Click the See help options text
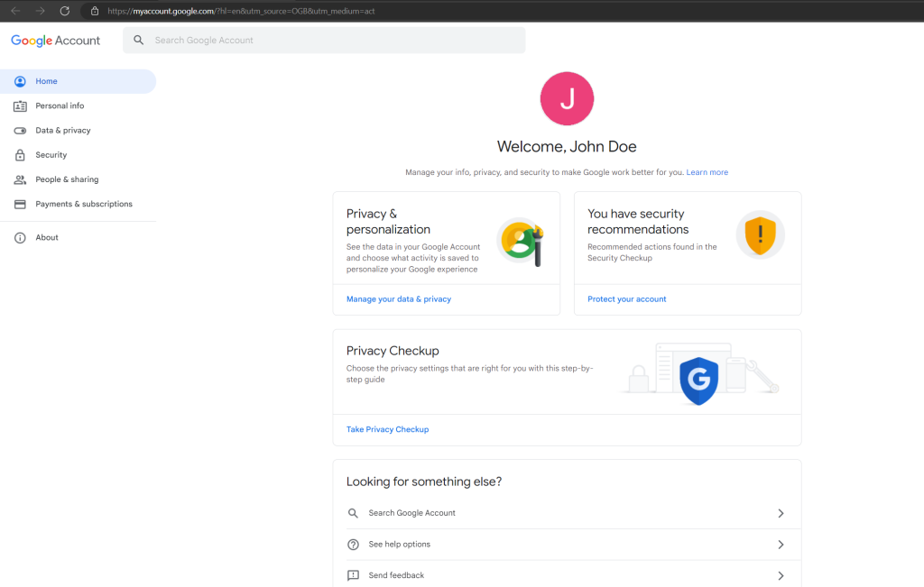The image size is (924, 587). tap(400, 545)
